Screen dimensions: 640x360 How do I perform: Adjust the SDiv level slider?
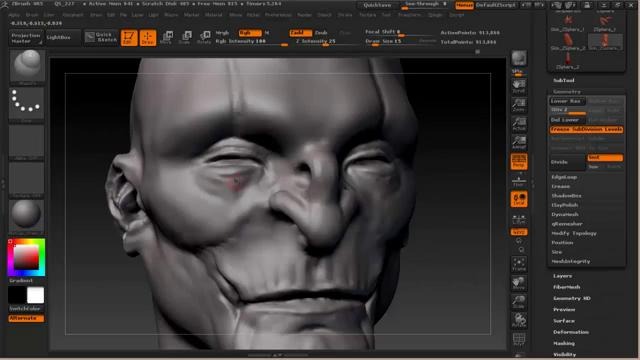coord(567,110)
